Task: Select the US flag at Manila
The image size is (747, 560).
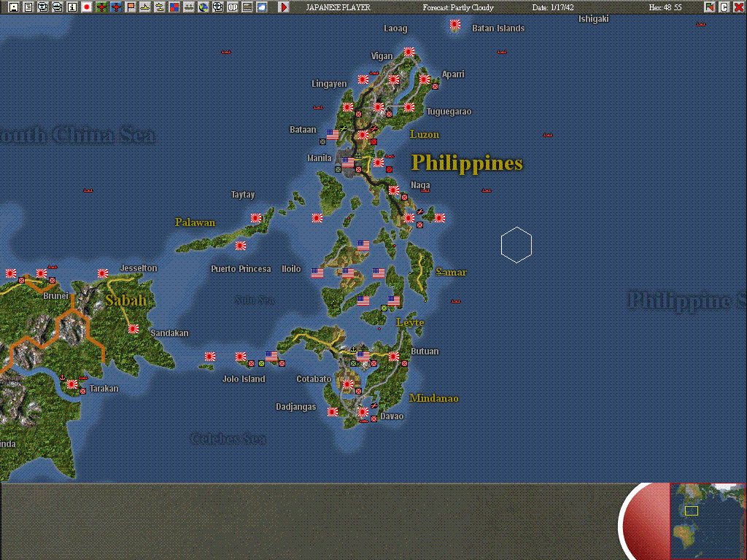Action: coord(348,163)
